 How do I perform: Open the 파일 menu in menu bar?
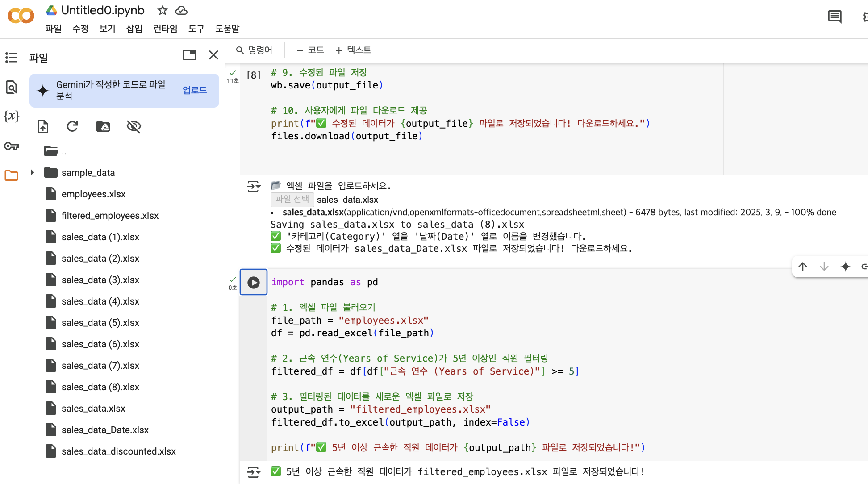pyautogui.click(x=54, y=29)
